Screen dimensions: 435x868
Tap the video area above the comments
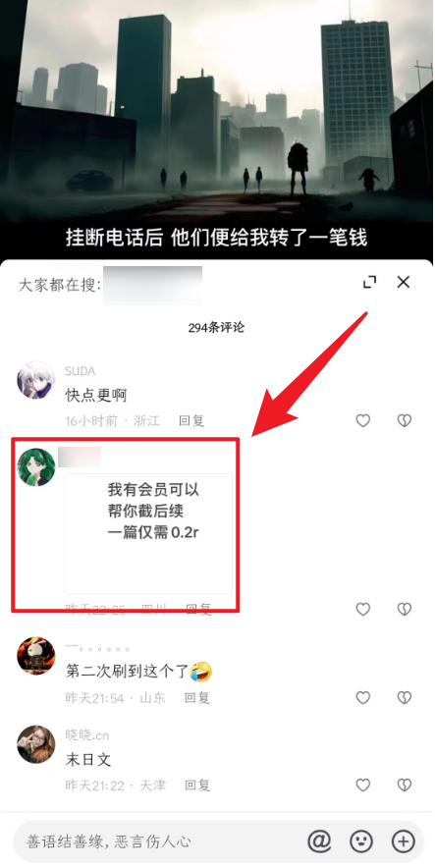pyautogui.click(x=217, y=128)
